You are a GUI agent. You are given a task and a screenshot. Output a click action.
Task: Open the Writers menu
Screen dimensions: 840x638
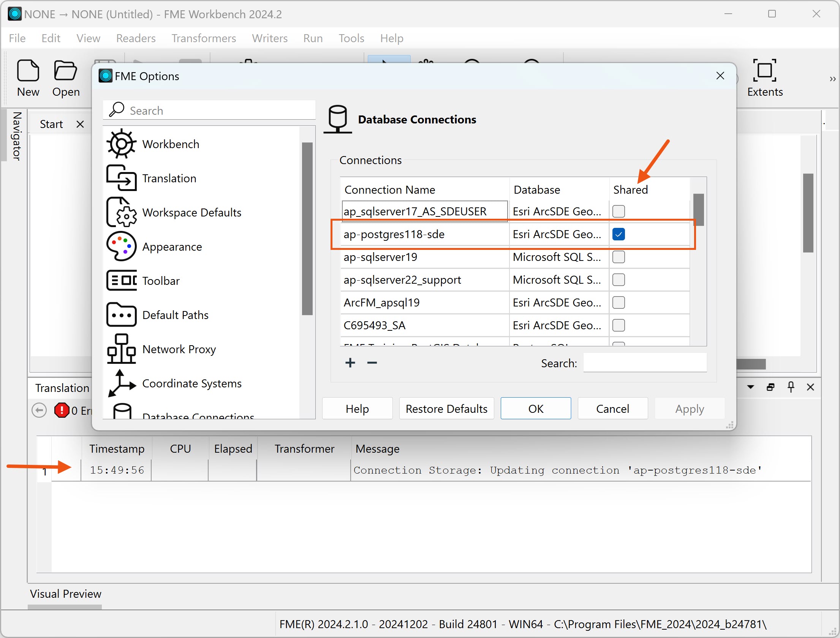(x=269, y=38)
